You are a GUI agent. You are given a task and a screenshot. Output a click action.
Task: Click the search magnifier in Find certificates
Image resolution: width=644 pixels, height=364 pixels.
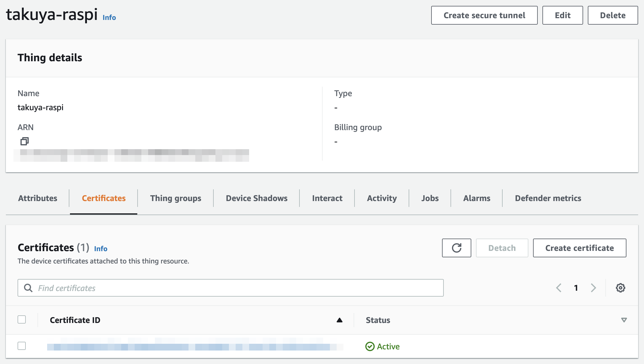click(28, 288)
